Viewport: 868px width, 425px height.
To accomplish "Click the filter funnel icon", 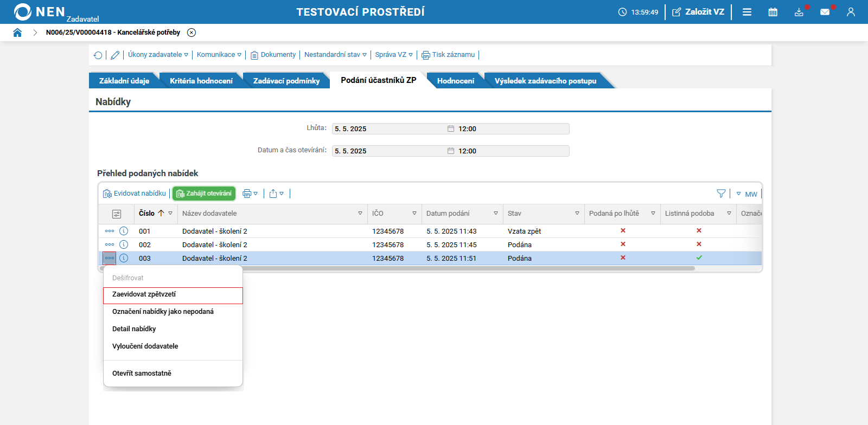I will coord(721,194).
